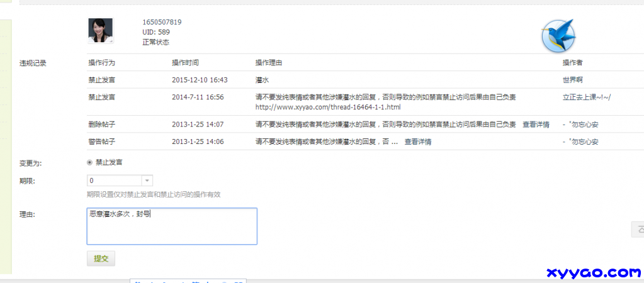The image size is (644, 283).
Task: Click the 操作行为 column header
Action: pos(102,63)
